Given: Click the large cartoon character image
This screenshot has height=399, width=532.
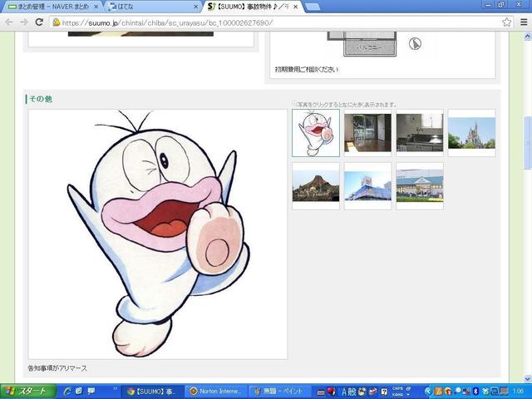Looking at the screenshot, I should pyautogui.click(x=158, y=234).
